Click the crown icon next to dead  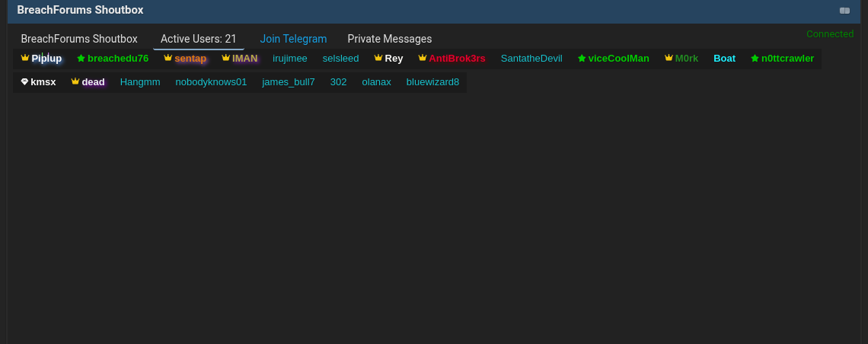[x=75, y=81]
